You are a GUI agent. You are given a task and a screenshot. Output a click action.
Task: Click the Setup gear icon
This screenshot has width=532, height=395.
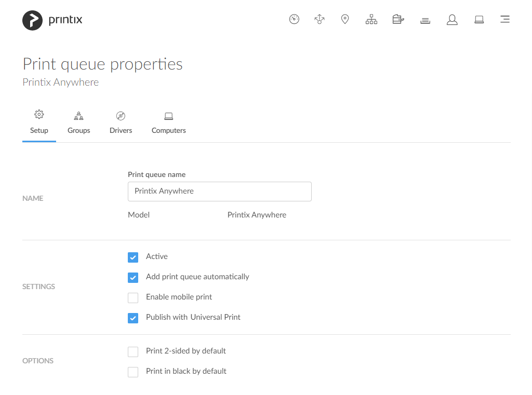click(x=39, y=114)
